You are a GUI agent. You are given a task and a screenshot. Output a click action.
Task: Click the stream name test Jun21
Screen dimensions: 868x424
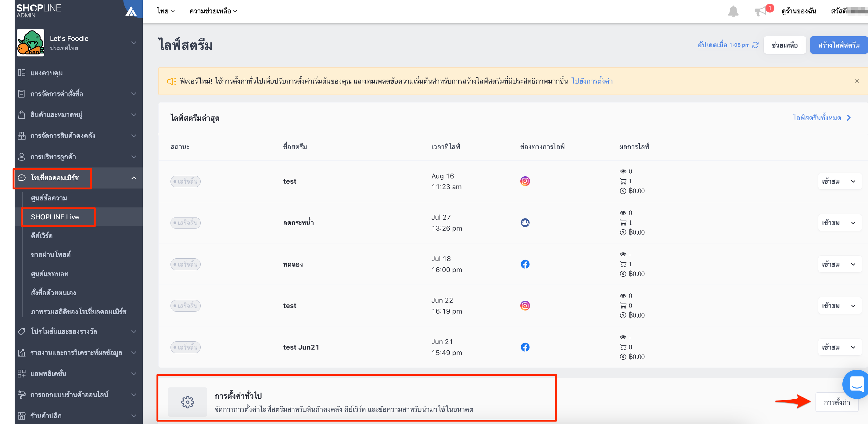click(301, 347)
